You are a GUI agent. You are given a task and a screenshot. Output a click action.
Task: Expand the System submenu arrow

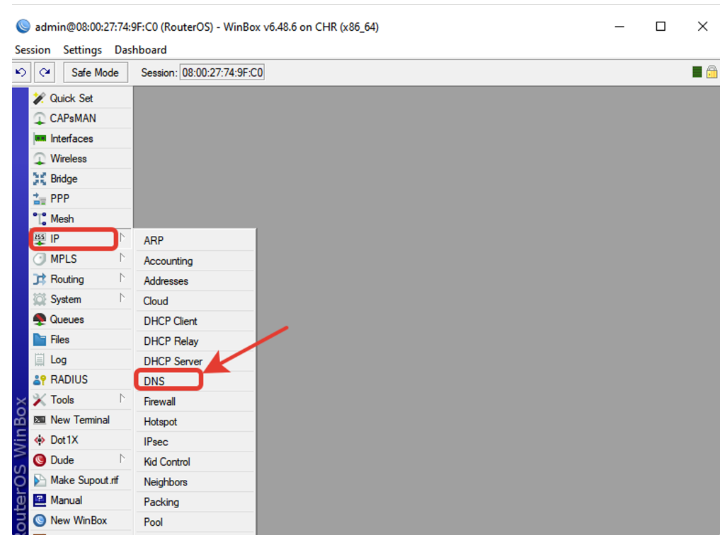(122, 298)
